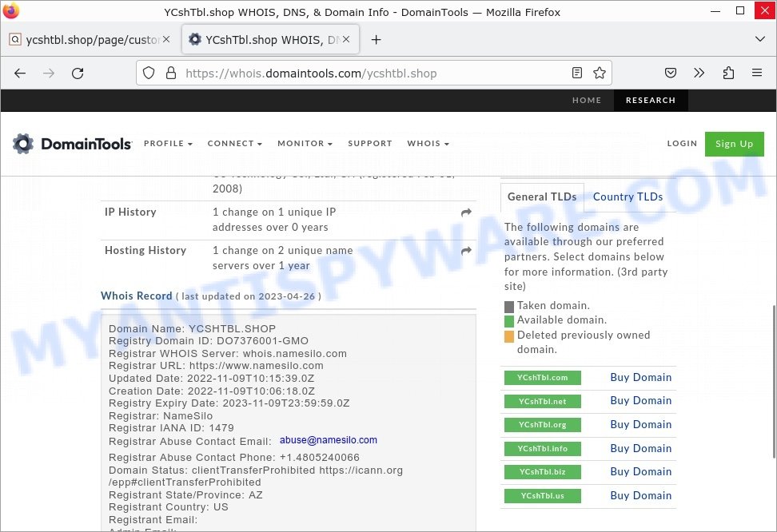
Task: Click the Firefox logo in title bar
Action: tap(11, 10)
